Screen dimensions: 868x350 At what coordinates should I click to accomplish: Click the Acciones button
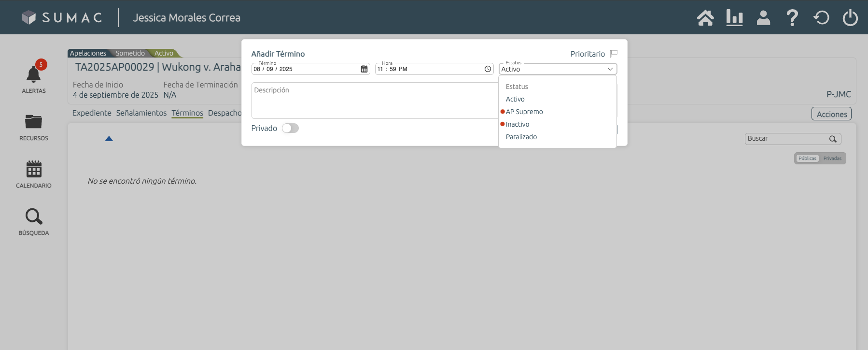[x=831, y=114]
